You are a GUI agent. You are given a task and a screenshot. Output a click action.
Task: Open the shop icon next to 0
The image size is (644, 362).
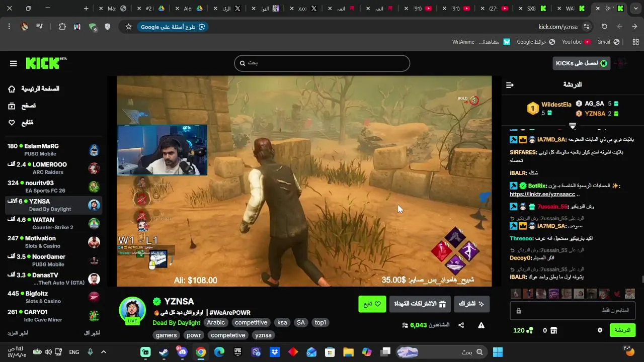pos(554,330)
